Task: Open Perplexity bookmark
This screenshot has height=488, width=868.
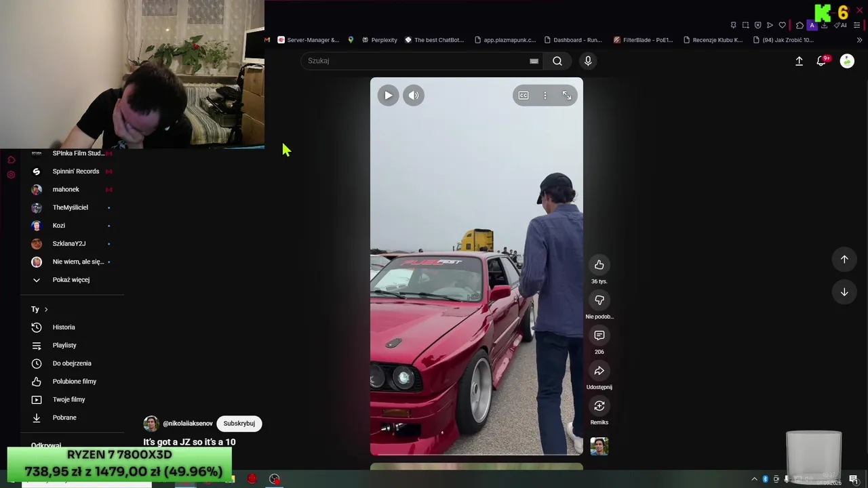Action: coord(379,40)
